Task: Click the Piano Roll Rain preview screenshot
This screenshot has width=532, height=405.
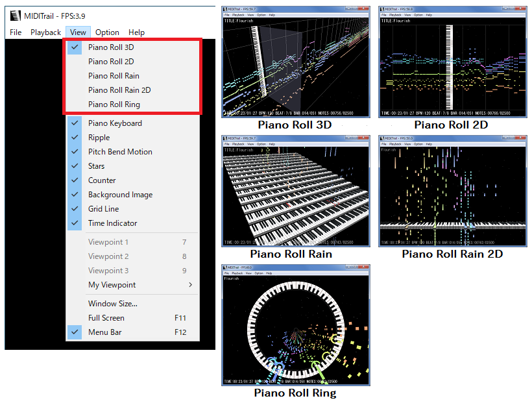Action: (x=295, y=191)
